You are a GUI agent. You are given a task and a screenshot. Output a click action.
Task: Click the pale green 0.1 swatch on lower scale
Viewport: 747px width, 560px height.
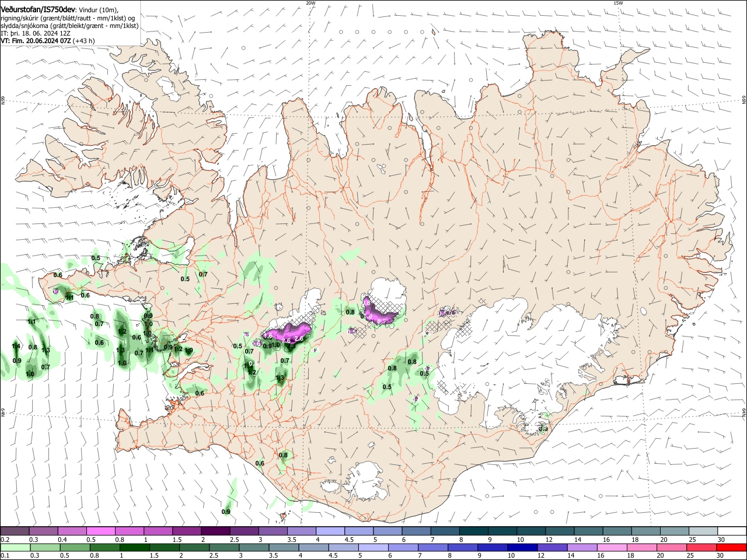[x=15, y=547]
